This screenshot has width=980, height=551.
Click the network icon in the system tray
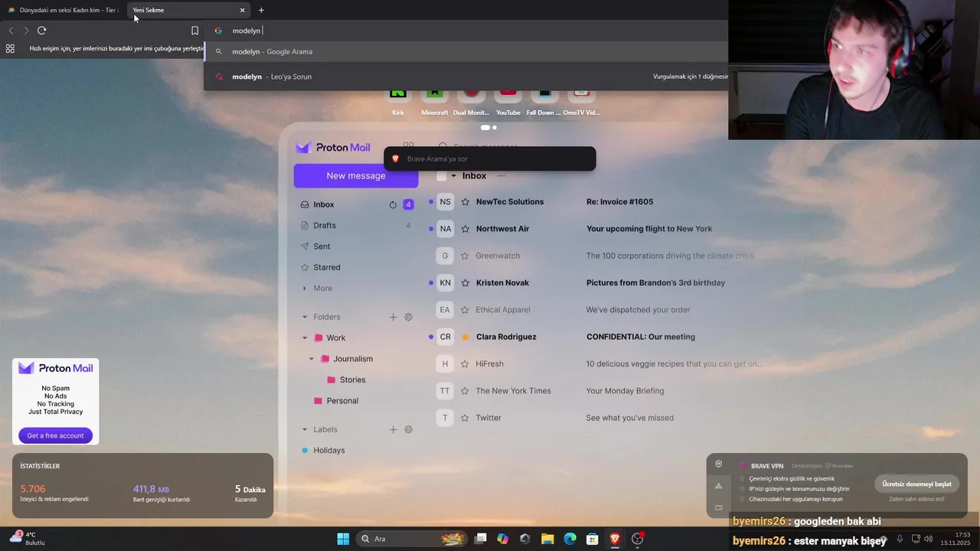(915, 539)
